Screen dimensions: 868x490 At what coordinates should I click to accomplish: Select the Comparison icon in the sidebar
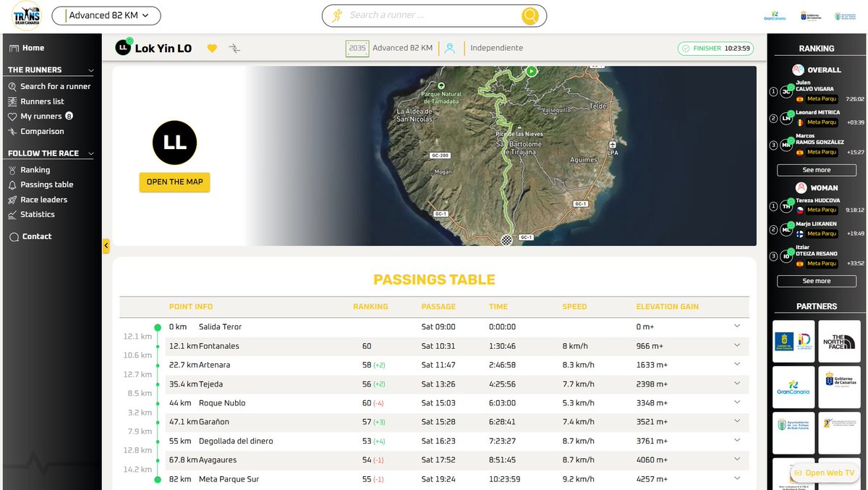[x=13, y=131]
